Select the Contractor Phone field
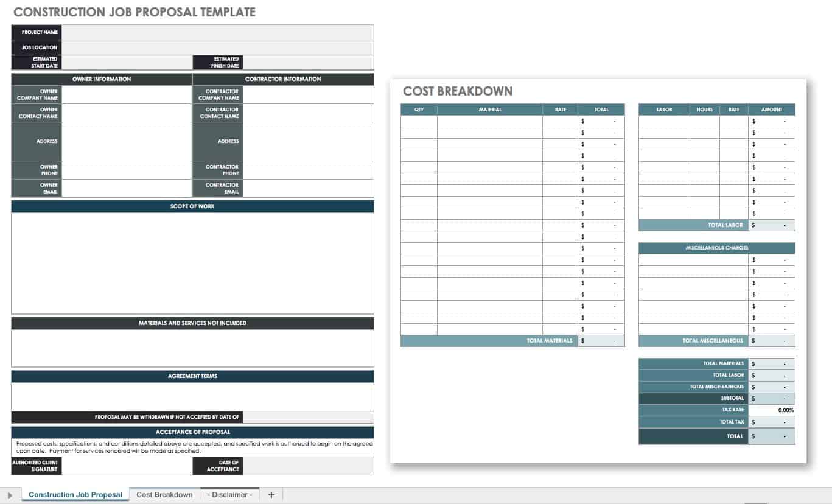Viewport: 832px width, 504px height. (x=308, y=170)
